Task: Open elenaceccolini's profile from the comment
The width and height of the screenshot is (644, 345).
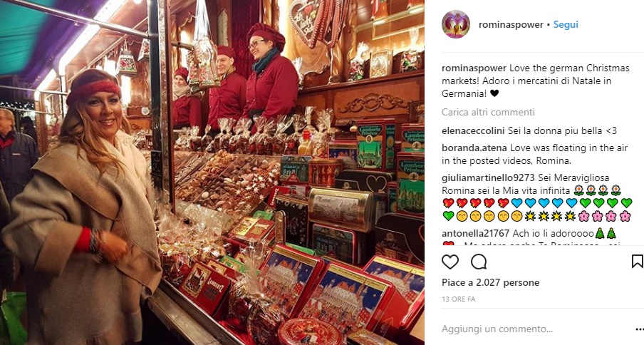Action: pyautogui.click(x=473, y=130)
